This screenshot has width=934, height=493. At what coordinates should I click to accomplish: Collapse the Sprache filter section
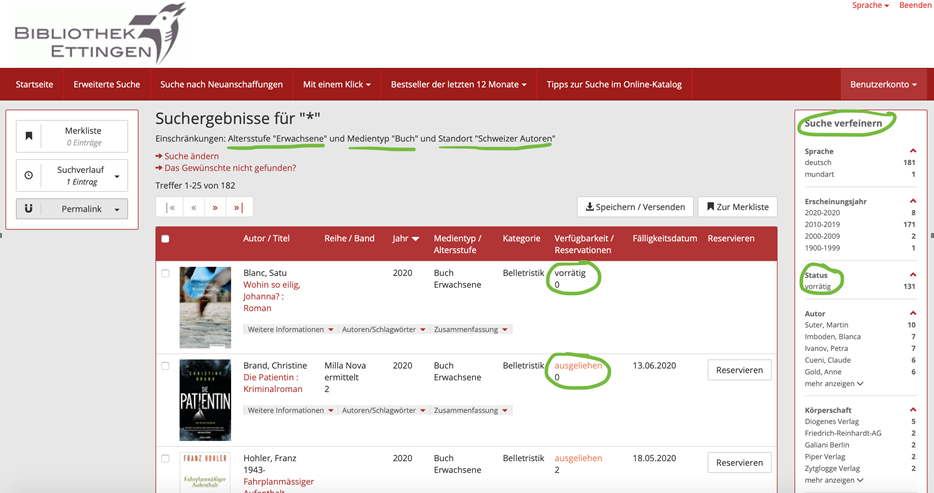(912, 151)
